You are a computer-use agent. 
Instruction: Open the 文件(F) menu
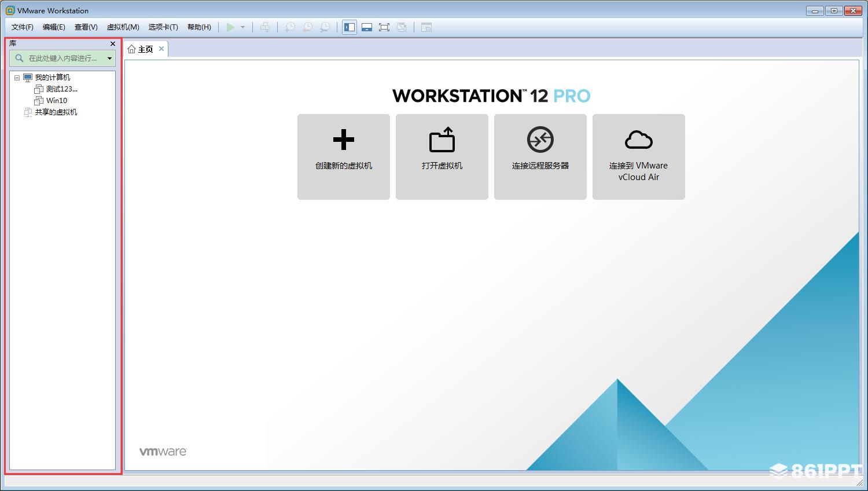pyautogui.click(x=23, y=27)
